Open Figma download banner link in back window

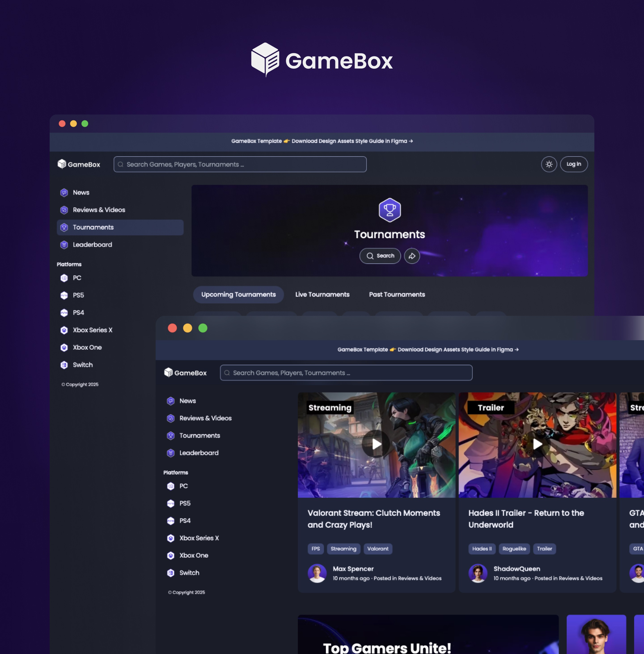click(322, 141)
